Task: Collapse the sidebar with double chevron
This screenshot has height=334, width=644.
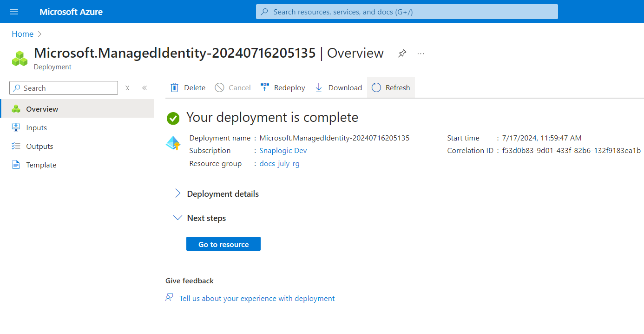Action: coord(145,88)
